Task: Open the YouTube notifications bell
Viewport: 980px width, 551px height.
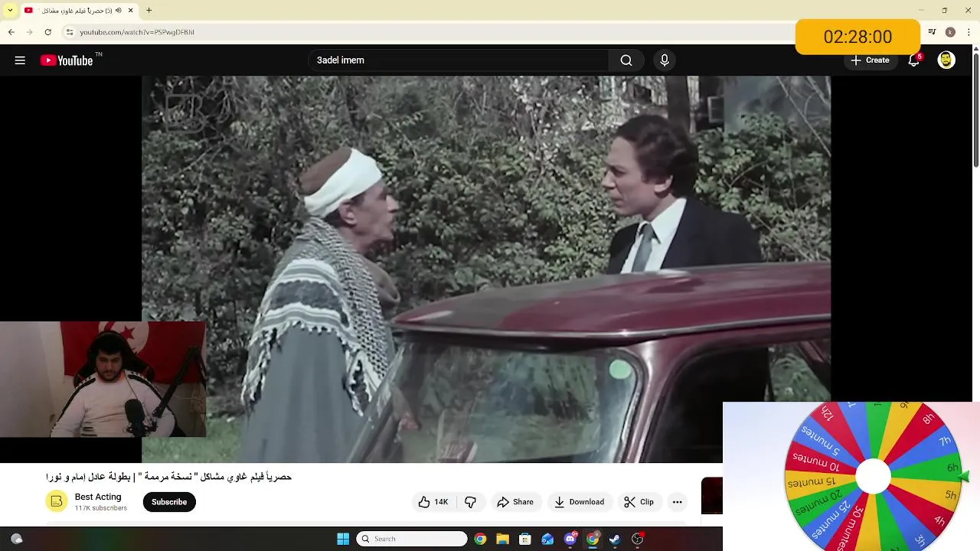Action: 914,60
